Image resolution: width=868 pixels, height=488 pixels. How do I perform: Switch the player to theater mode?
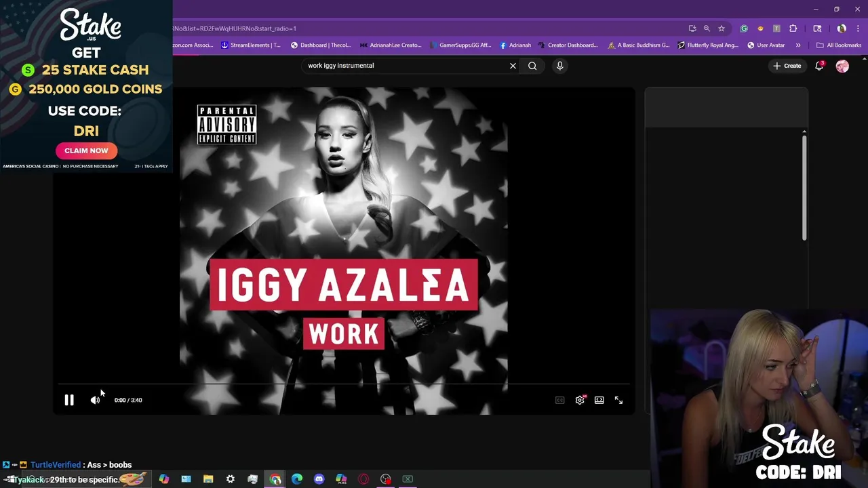599,400
